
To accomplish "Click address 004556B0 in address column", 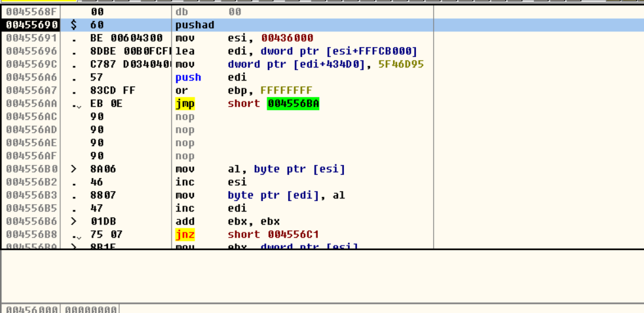I will (31, 169).
